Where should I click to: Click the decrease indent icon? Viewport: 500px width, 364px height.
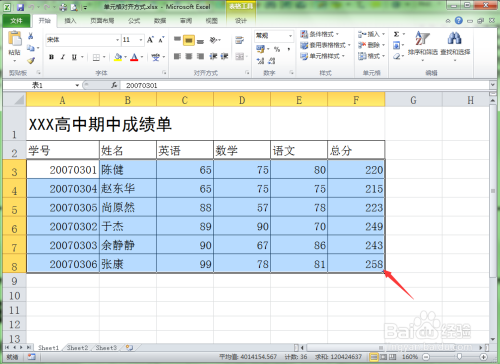click(x=213, y=56)
